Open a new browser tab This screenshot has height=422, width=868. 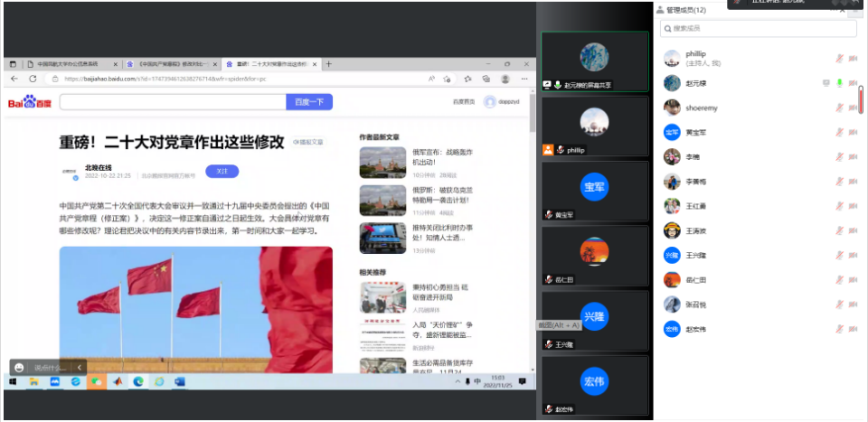[329, 64]
